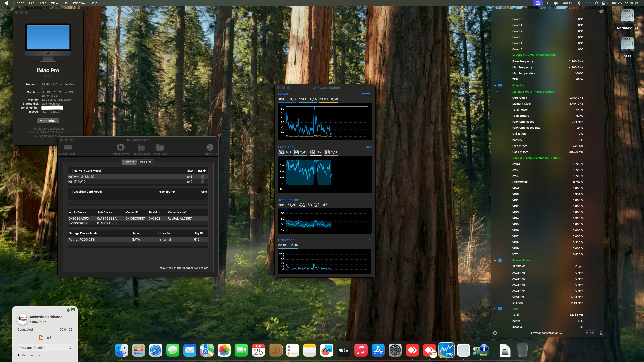The height and width of the screenshot is (362, 644).
Task: Toggle the eye icon next to I219V12
Action: (x=71, y=182)
